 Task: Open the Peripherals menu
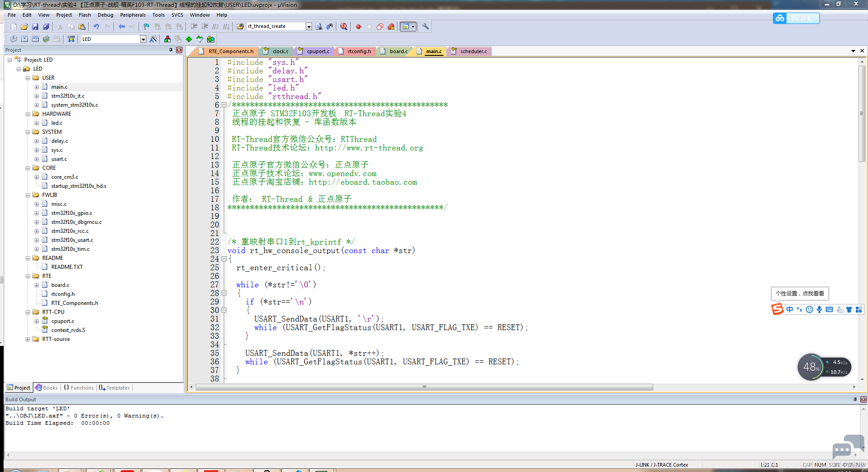pyautogui.click(x=133, y=15)
